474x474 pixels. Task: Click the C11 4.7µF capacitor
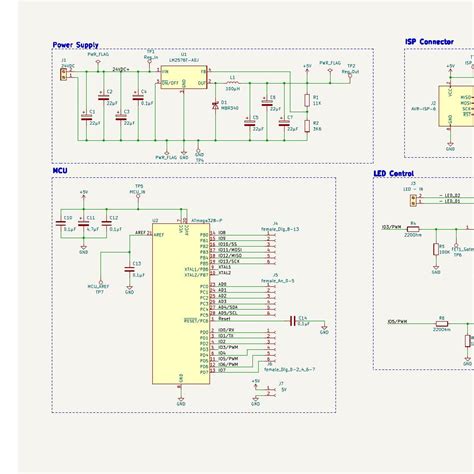[83, 223]
